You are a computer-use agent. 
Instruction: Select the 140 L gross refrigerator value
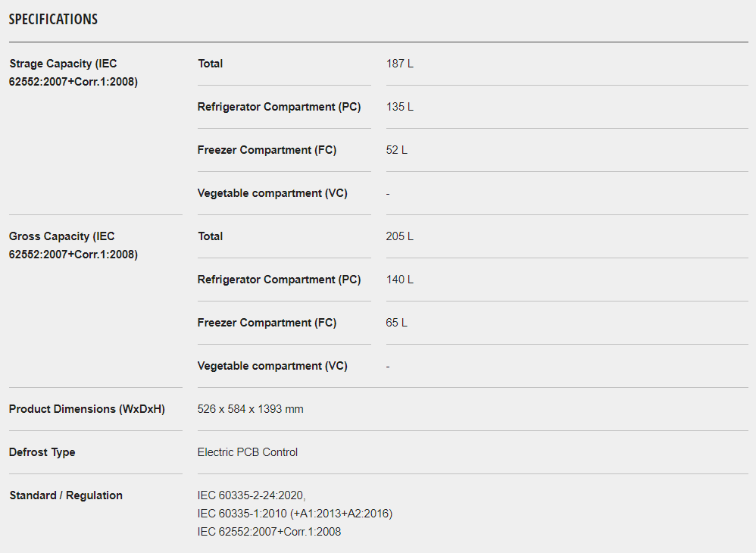click(x=399, y=280)
